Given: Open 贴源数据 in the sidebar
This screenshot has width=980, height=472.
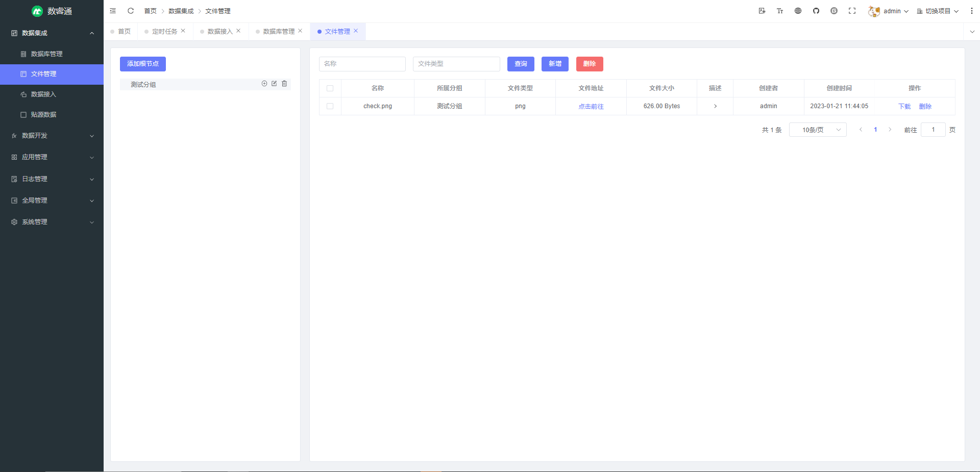Looking at the screenshot, I should pos(52,115).
